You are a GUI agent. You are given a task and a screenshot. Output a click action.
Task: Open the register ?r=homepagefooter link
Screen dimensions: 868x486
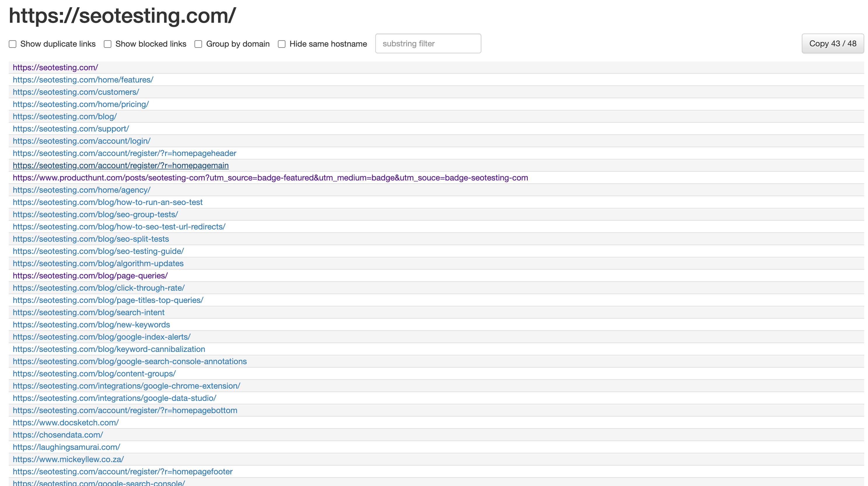(123, 471)
